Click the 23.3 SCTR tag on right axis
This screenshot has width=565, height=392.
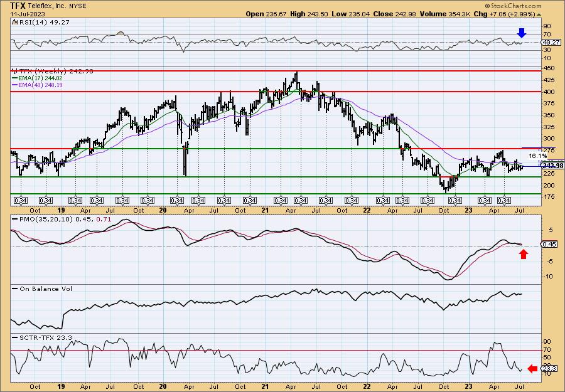(549, 369)
